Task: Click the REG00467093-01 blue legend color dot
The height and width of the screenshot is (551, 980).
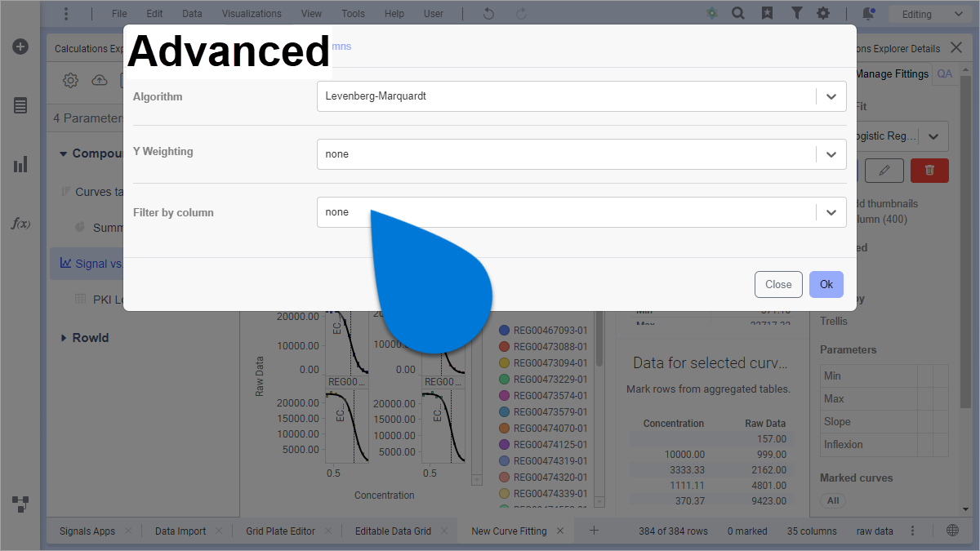Action: click(x=504, y=331)
